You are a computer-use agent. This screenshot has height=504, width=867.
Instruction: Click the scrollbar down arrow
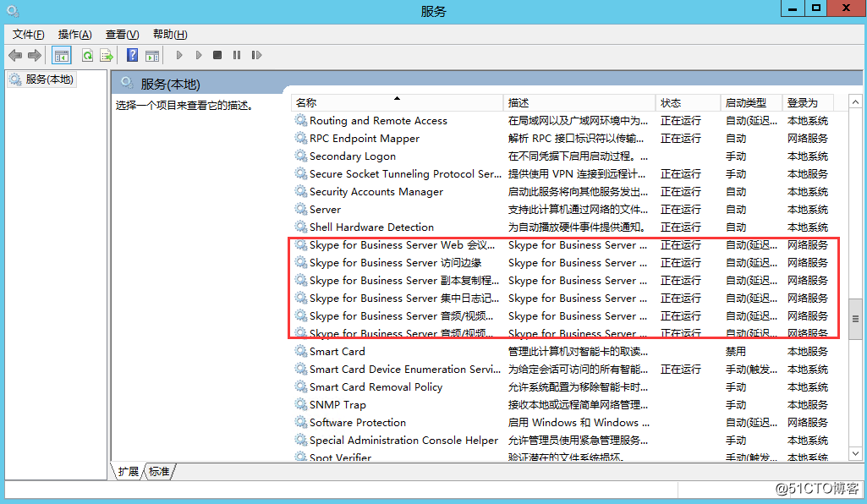click(855, 454)
